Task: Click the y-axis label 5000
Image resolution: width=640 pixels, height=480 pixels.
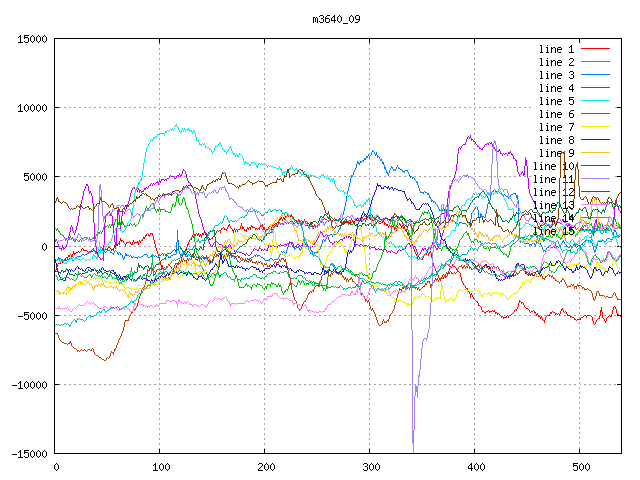Action: pyautogui.click(x=36, y=177)
